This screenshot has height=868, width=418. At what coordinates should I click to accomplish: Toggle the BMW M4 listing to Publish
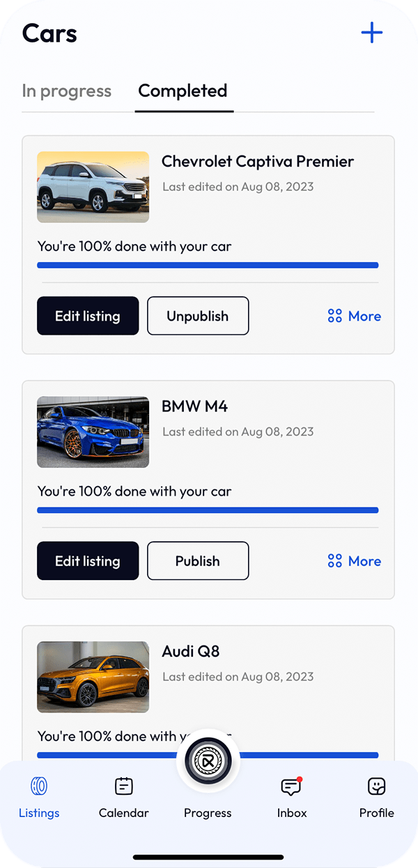coord(198,561)
